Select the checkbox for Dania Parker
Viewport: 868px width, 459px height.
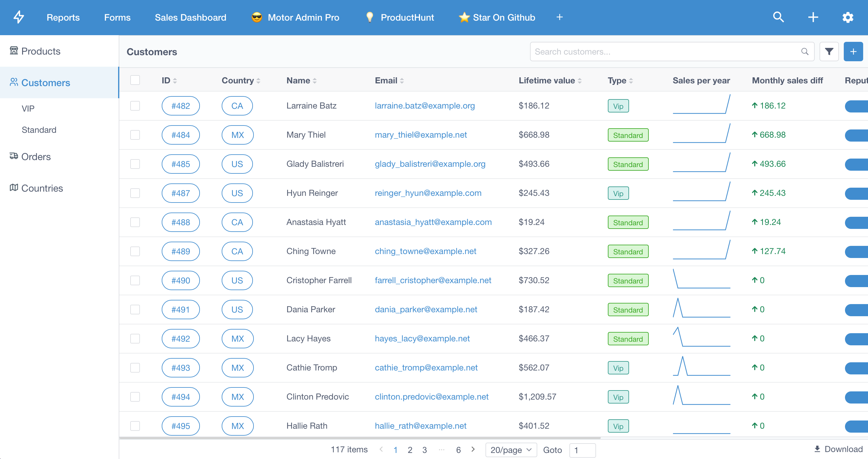click(x=135, y=309)
